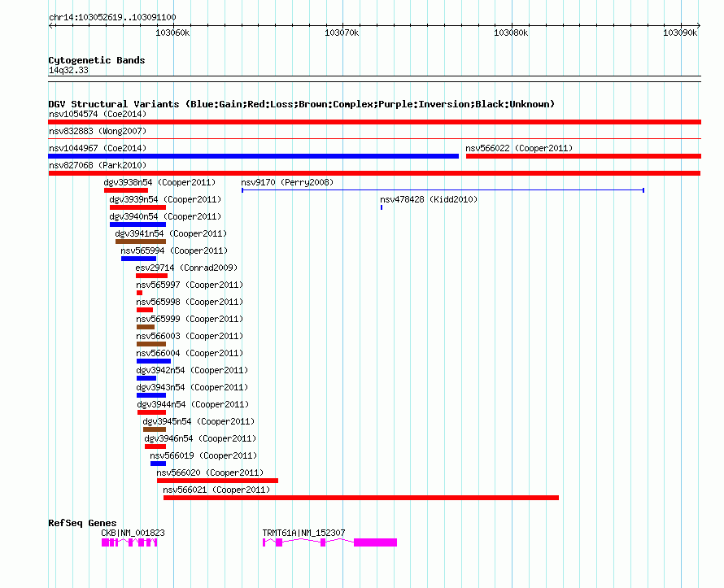Click nsv566021 (Cooper2011) label
This screenshot has height=588, width=724.
coord(216,490)
